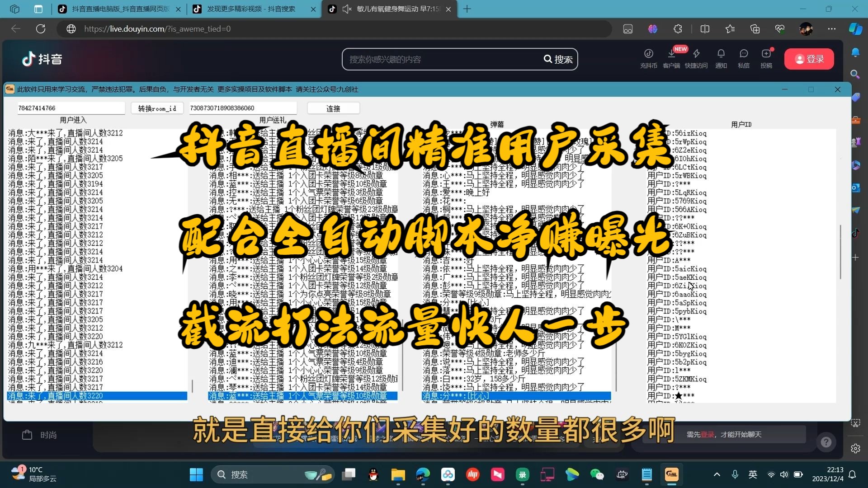Close the 发现更多精彩视频 tab

pyautogui.click(x=314, y=9)
